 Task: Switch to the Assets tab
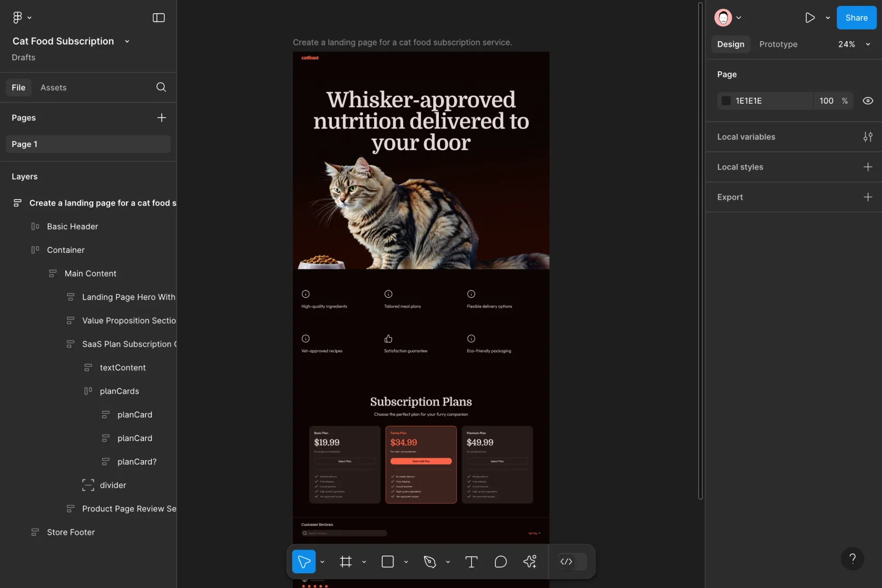click(x=53, y=88)
